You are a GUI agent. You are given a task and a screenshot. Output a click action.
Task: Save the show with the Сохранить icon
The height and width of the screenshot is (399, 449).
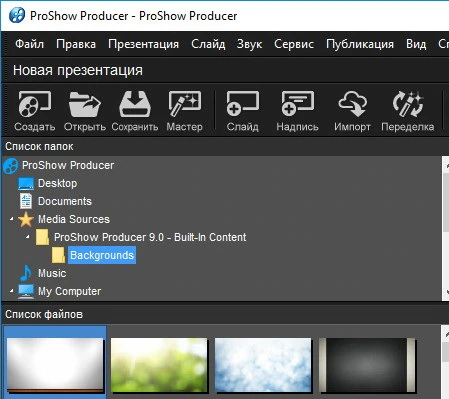[x=135, y=104]
